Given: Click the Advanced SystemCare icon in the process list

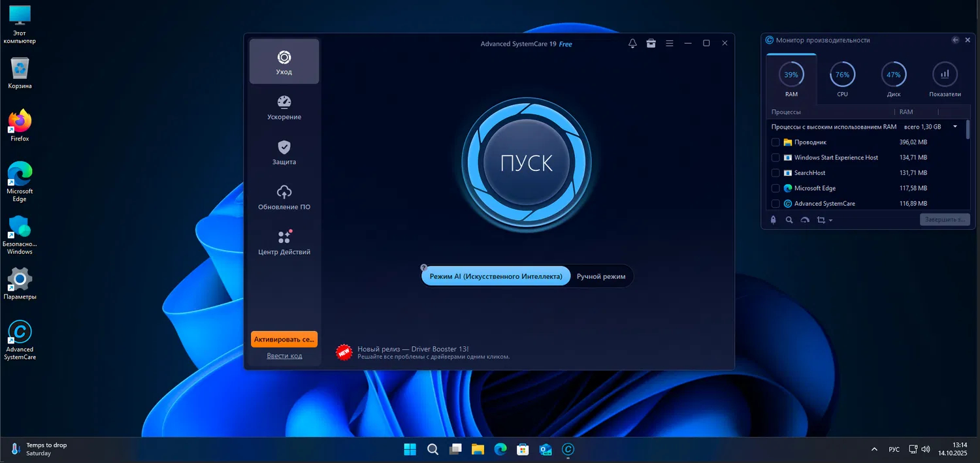Looking at the screenshot, I should click(788, 204).
